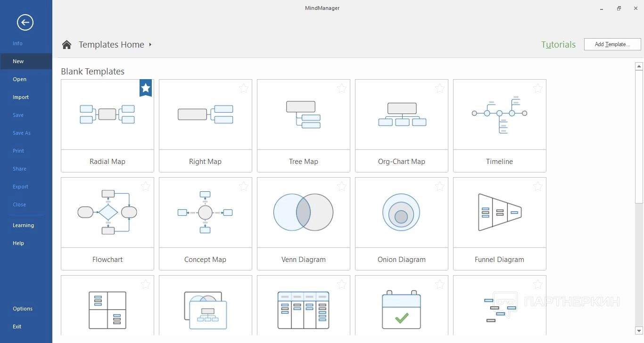This screenshot has height=343, width=644.
Task: Favorite the four-quadrant matrix template star
Action: pos(146,284)
